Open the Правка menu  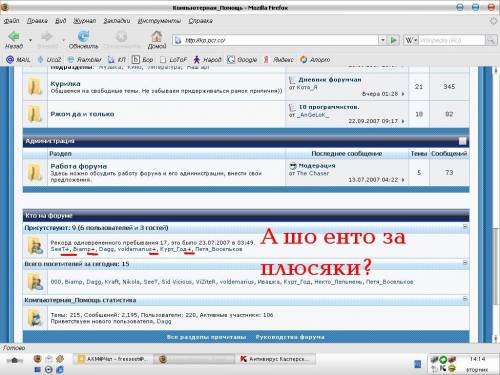(37, 21)
